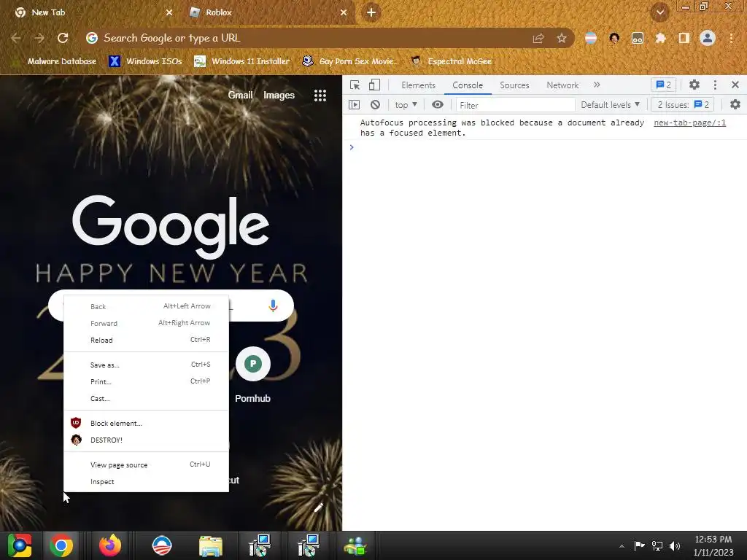Viewport: 747px width, 560px height.
Task: Open the Google apps grid icon
Action: tap(320, 96)
